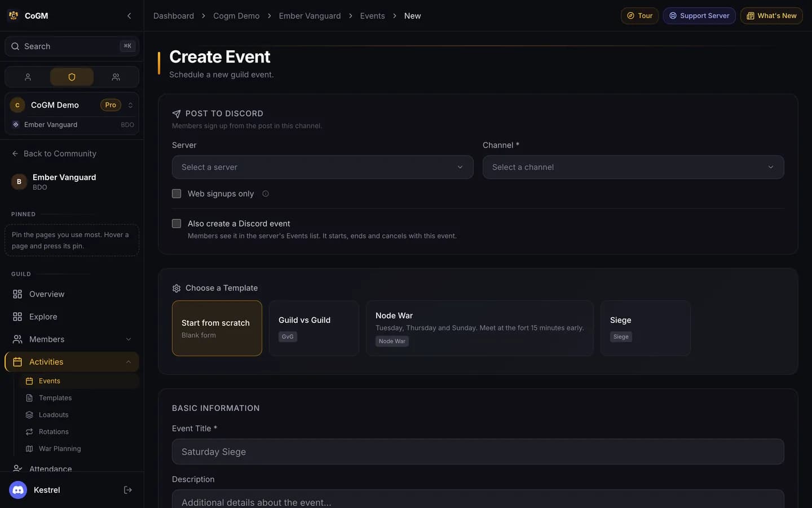This screenshot has width=812, height=508.
Task: Click the logout icon next to Kestrel
Action: tap(128, 490)
